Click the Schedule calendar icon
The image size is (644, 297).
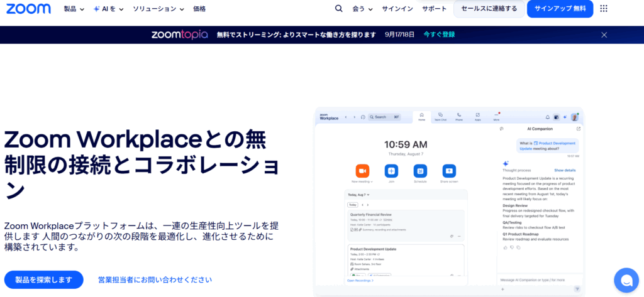pyautogui.click(x=420, y=171)
